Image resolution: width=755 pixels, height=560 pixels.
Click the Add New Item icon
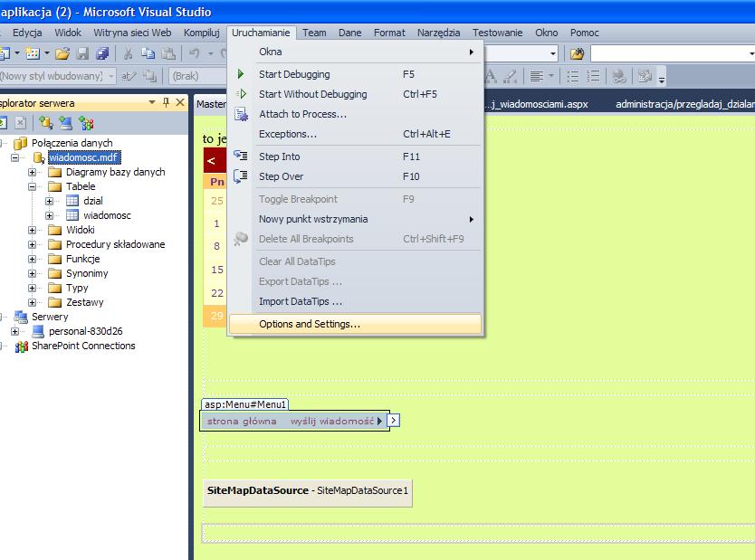pyautogui.click(x=33, y=53)
